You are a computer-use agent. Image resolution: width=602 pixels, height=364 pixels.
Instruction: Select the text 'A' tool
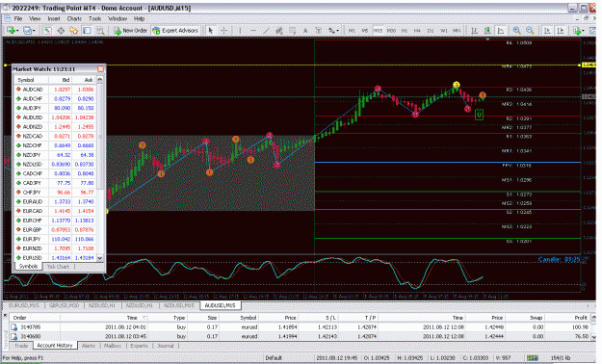(x=305, y=31)
